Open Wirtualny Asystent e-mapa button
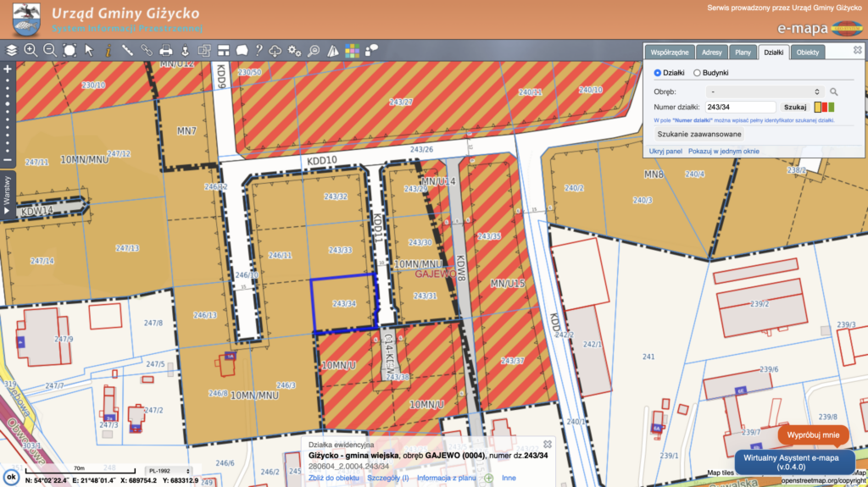The height and width of the screenshot is (487, 868). tap(794, 462)
